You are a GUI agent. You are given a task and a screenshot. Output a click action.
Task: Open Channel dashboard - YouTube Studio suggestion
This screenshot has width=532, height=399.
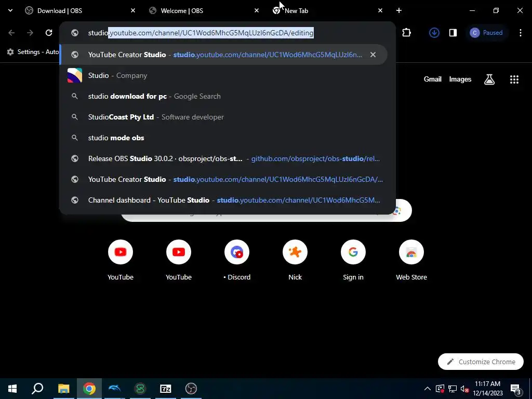coord(228,200)
